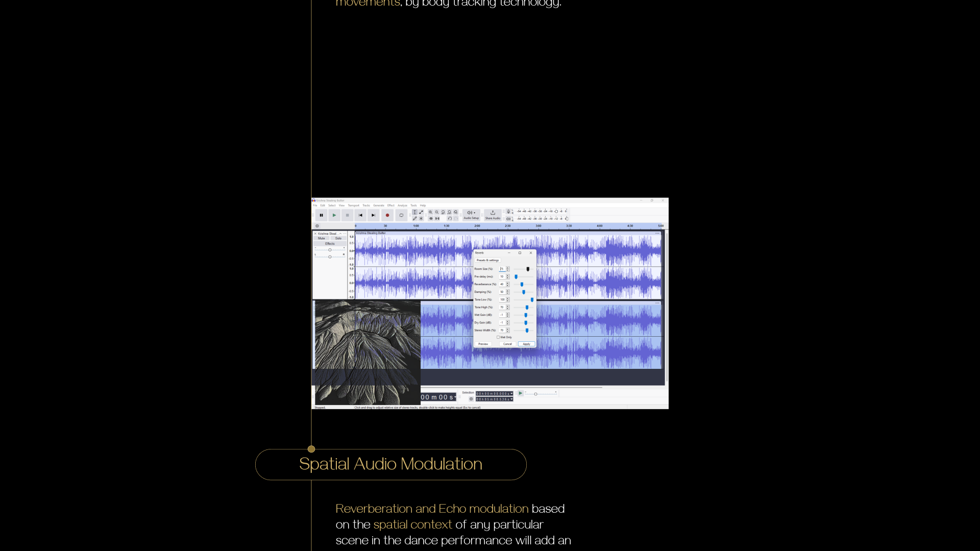
Task: Enable the Wet Only checkbox
Action: click(498, 337)
